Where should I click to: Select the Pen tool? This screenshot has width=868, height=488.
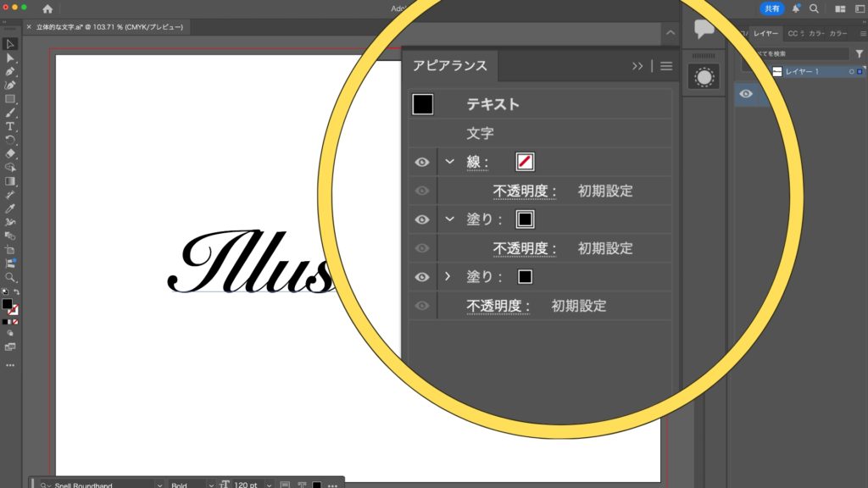(10, 71)
